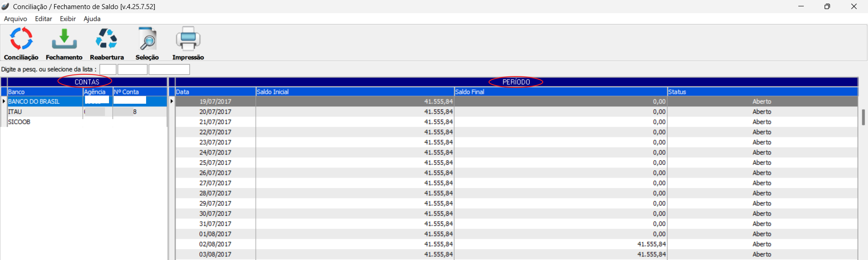Image resolution: width=868 pixels, height=260 pixels.
Task: Click the app icon in title bar
Action: click(x=5, y=6)
